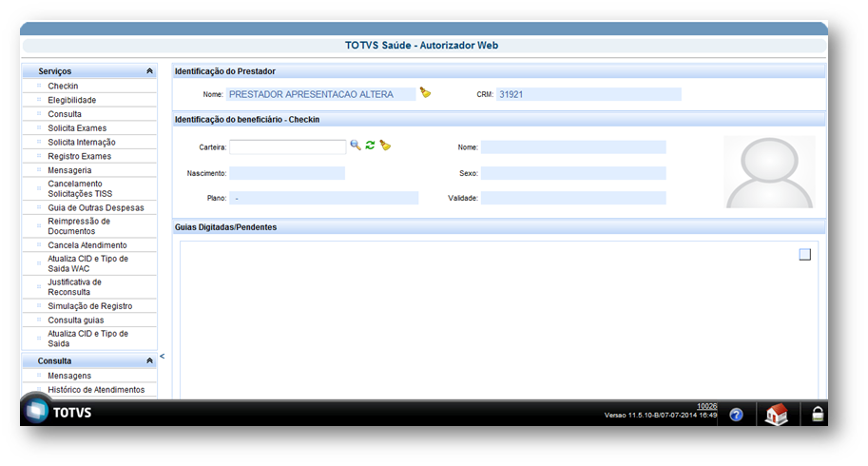Screen dimensions: 868x466
Task: Hide the sidebar using the small left arrow
Action: pyautogui.click(x=163, y=357)
